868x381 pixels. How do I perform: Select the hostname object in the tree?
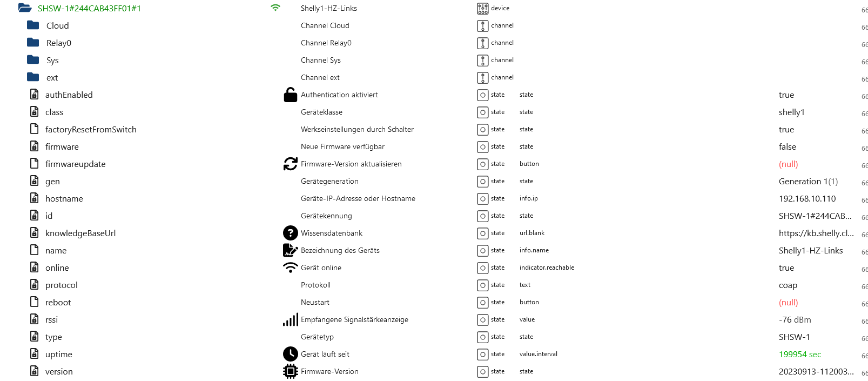click(x=64, y=198)
